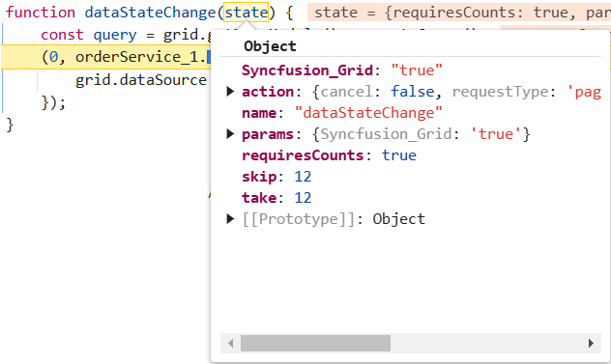Image resolution: width=611 pixels, height=364 pixels.
Task: Click the popup scrollbar right arrow
Action: (x=591, y=344)
